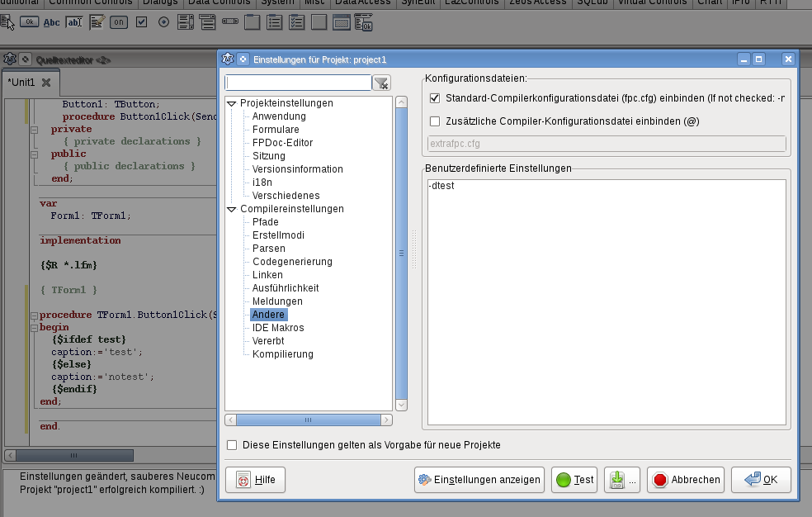
Task: Uncheck Standard-Compilerkonfigurationsdatei (fpc.cfg) einbinden
Action: pos(435,98)
